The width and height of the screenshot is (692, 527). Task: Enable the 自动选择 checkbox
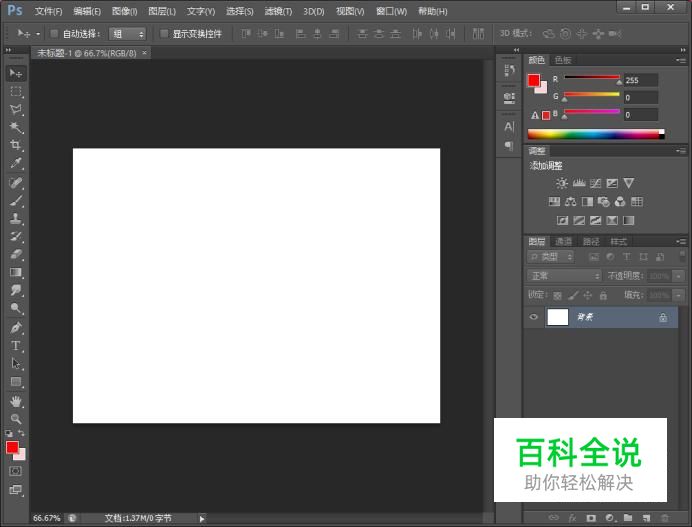[x=54, y=34]
